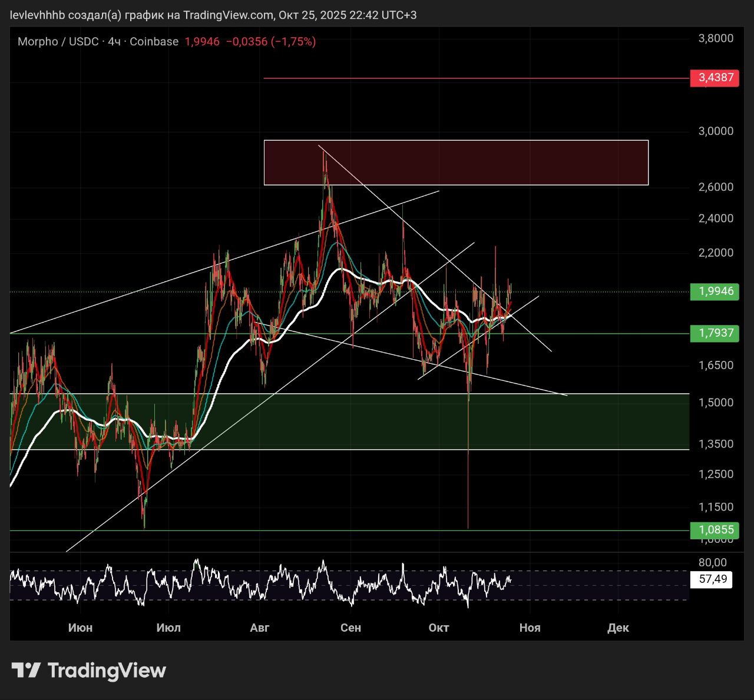
Task: Click the Окт month on time axis
Action: coord(439,628)
